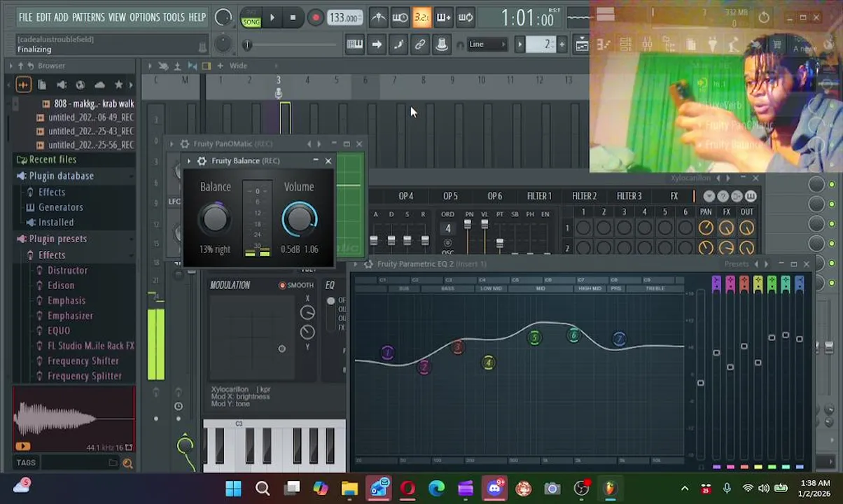Open the TOOLS menu
The image size is (843, 504).
174,17
